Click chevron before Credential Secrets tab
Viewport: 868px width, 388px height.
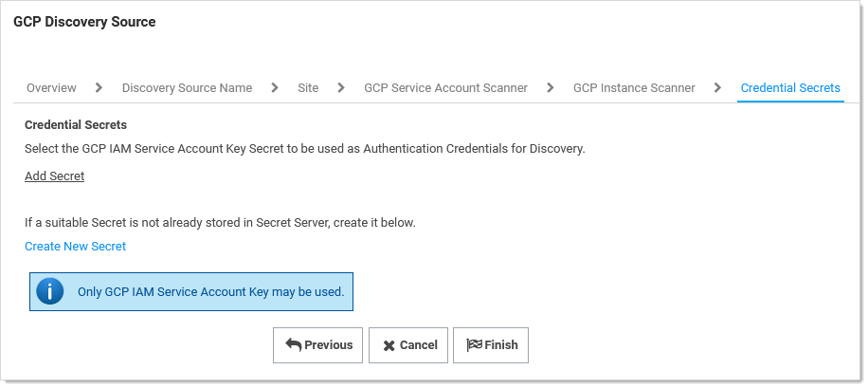[x=717, y=87]
